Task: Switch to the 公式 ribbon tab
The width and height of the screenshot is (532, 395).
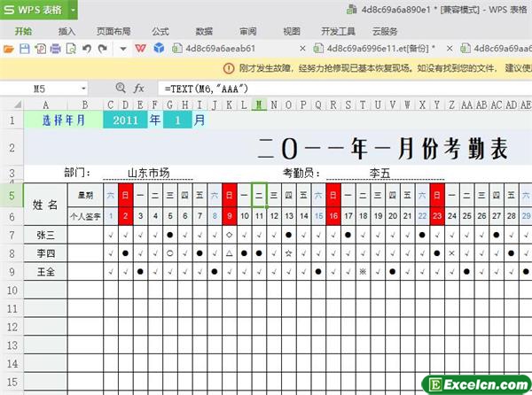Action: click(x=160, y=30)
